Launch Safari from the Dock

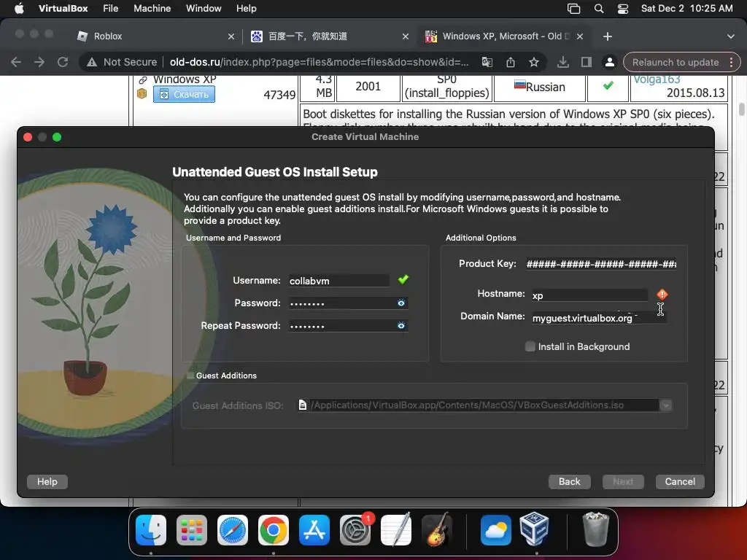tap(233, 530)
